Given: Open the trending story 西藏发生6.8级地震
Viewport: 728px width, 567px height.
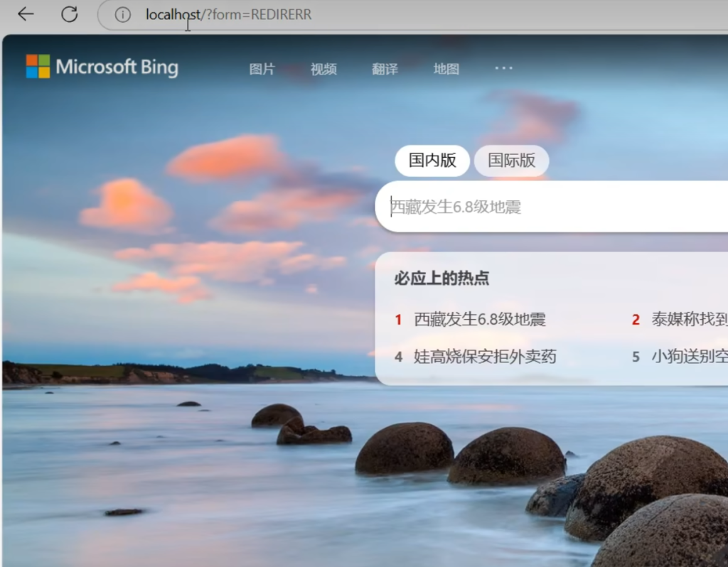Looking at the screenshot, I should [480, 320].
